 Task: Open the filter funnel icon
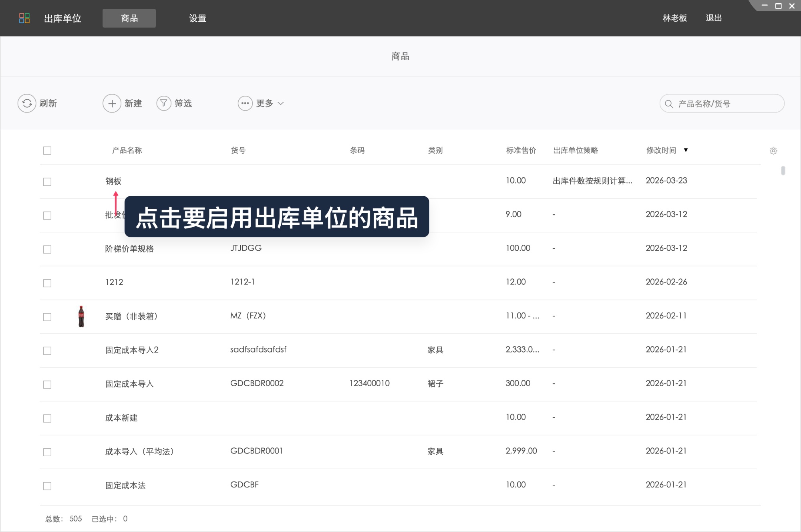pos(164,103)
